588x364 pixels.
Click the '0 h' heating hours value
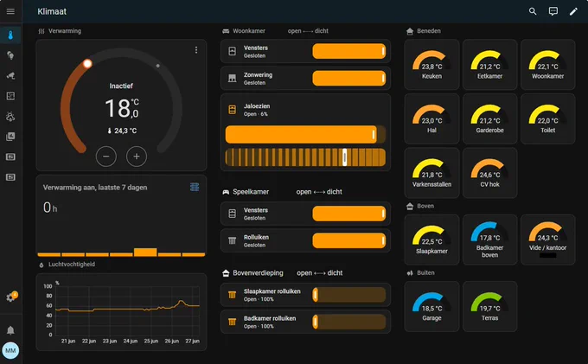click(50, 208)
